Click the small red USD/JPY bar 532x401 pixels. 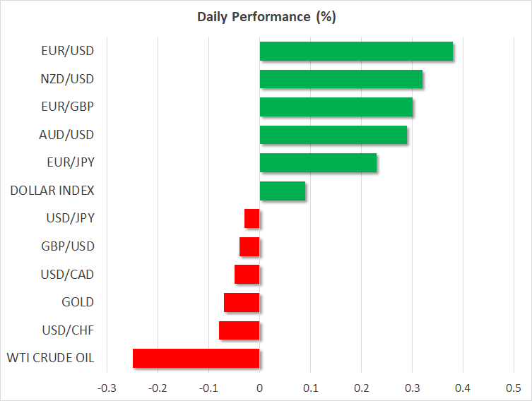252,219
